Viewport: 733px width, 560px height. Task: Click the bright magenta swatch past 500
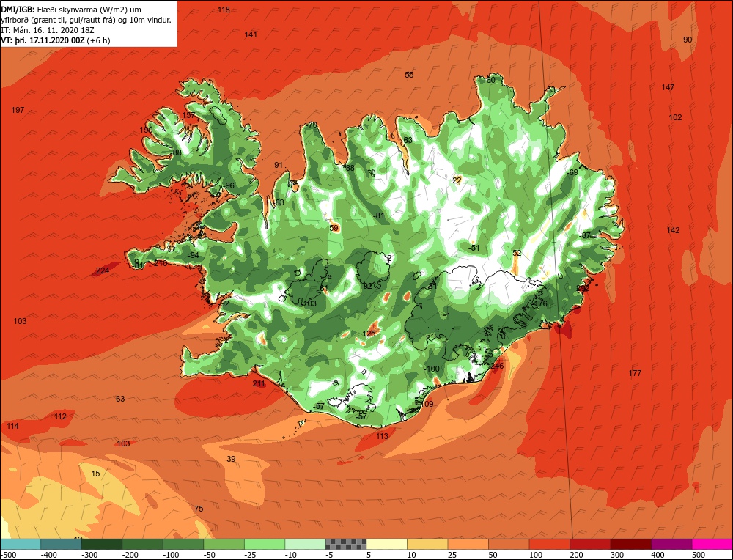click(712, 544)
